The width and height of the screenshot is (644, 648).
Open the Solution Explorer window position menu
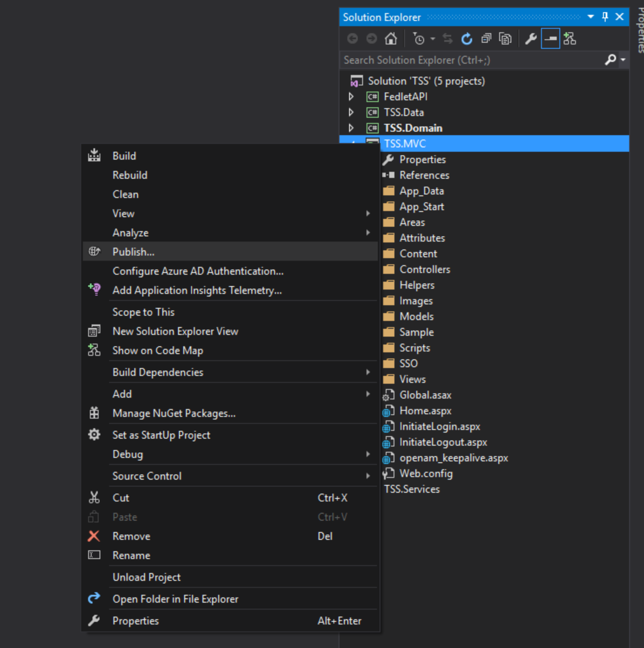[x=591, y=17]
